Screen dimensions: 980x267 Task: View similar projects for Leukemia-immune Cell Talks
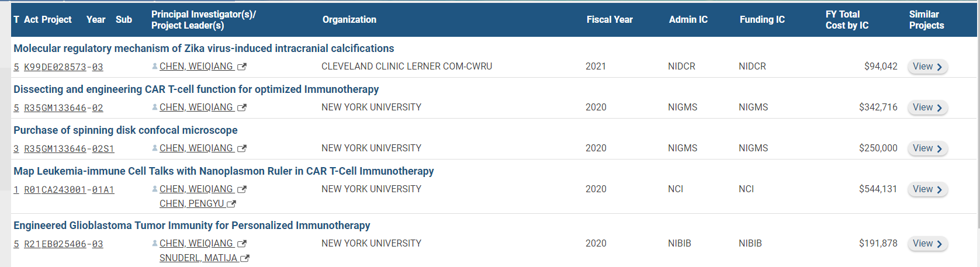click(x=927, y=189)
